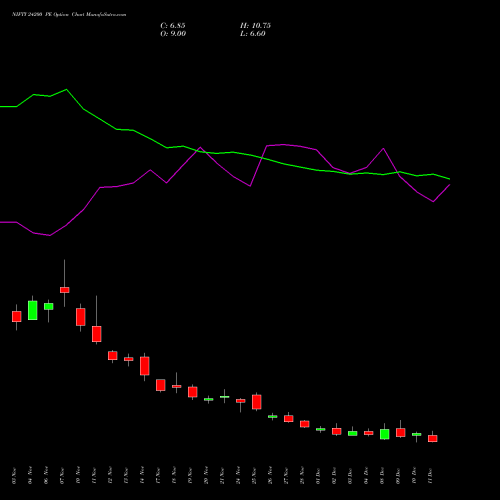The height and width of the screenshot is (500, 500).
Task: Click the red candlestick above 19 Nov
Action: point(193,392)
